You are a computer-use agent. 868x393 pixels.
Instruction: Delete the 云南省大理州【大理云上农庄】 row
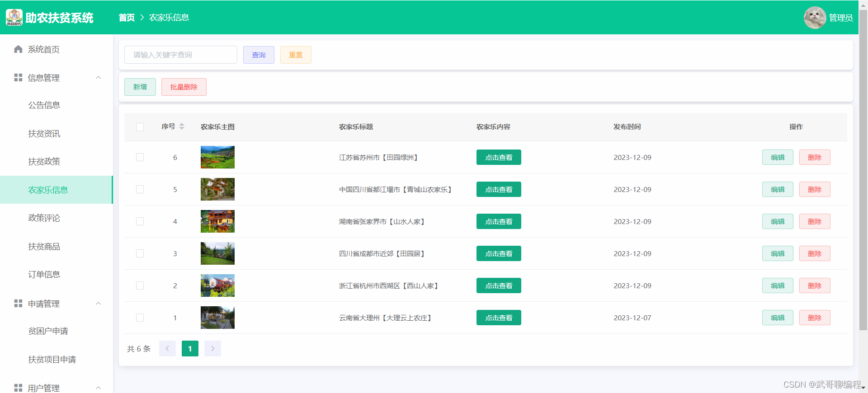(x=815, y=318)
